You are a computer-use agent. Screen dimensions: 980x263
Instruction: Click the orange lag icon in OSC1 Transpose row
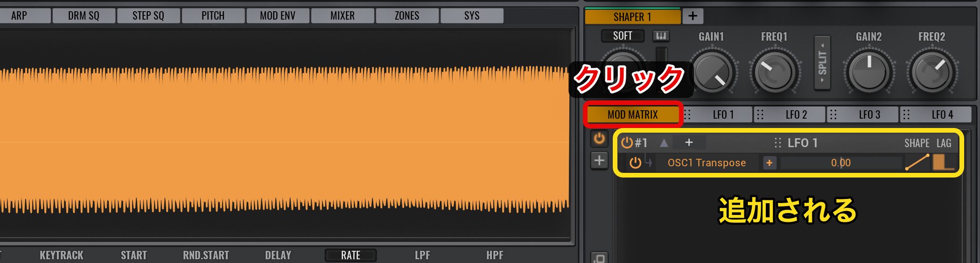[x=943, y=163]
